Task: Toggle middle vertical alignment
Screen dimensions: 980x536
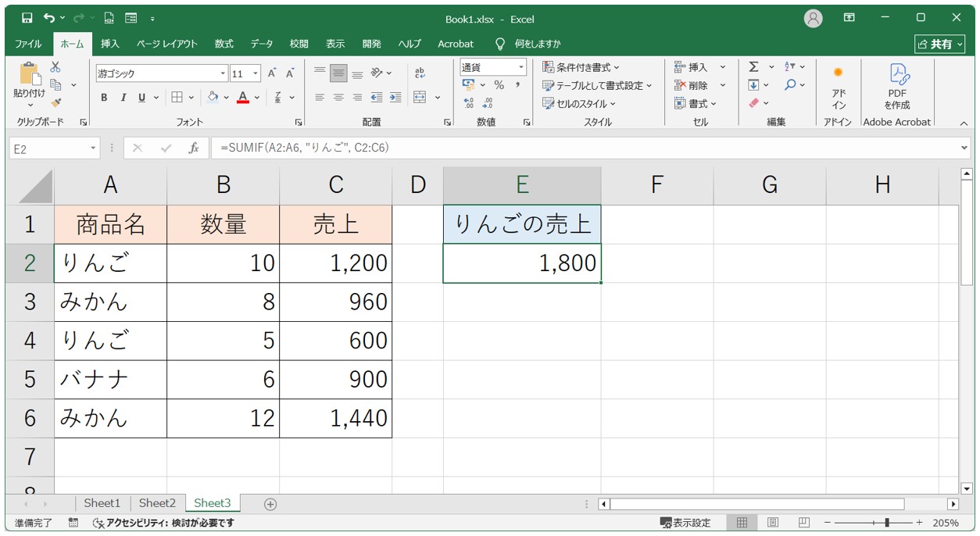Action: point(338,73)
